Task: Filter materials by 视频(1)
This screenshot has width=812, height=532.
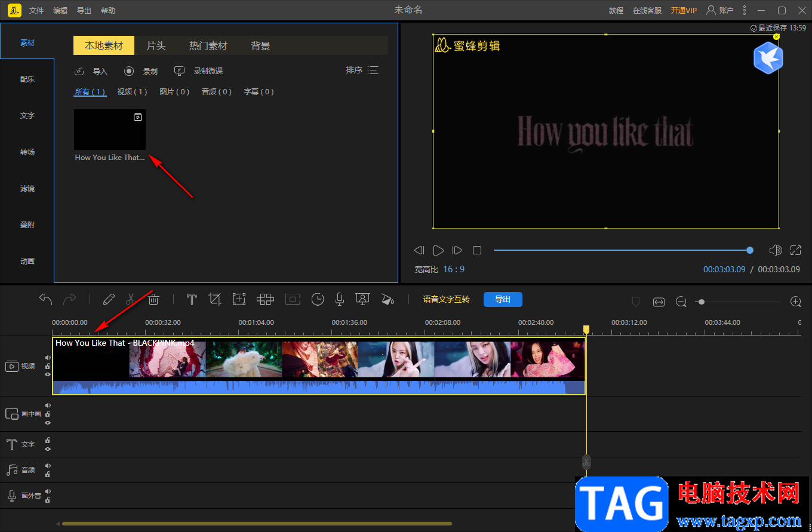Action: click(x=132, y=91)
